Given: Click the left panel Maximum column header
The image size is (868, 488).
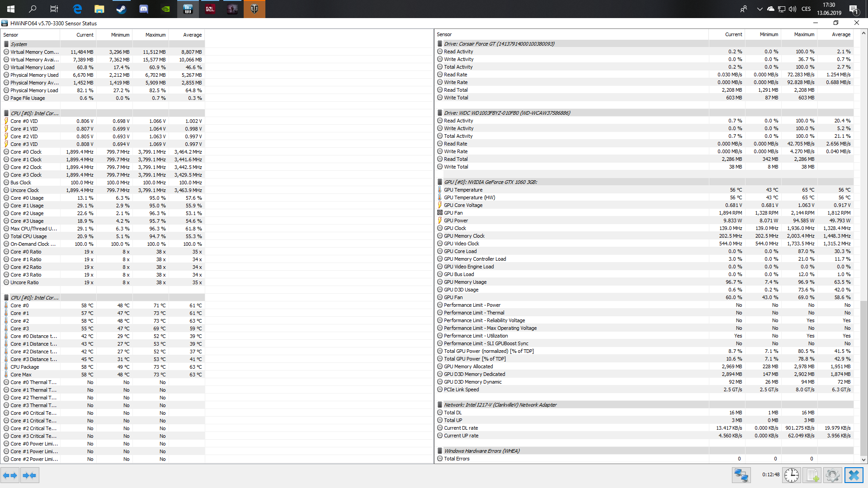Looking at the screenshot, I should click(x=155, y=35).
